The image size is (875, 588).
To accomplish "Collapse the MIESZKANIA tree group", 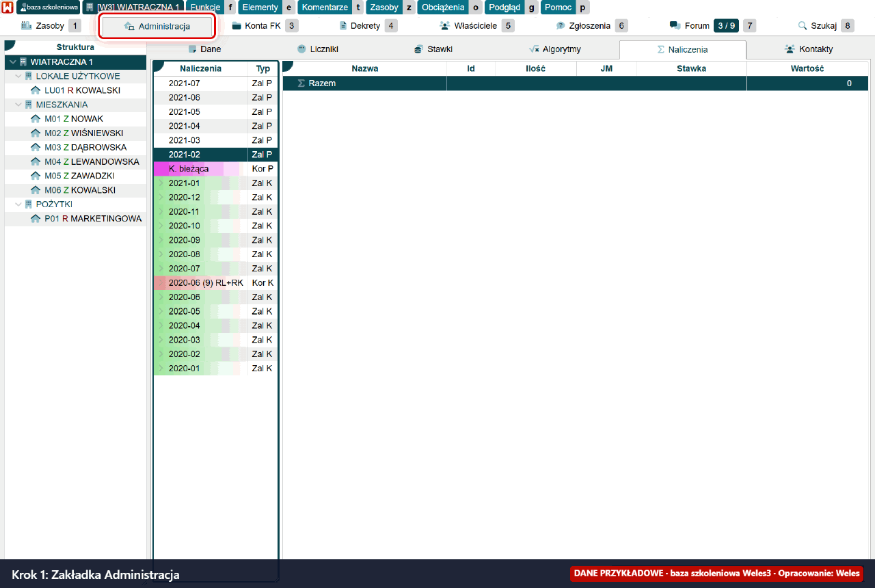I will [x=18, y=105].
